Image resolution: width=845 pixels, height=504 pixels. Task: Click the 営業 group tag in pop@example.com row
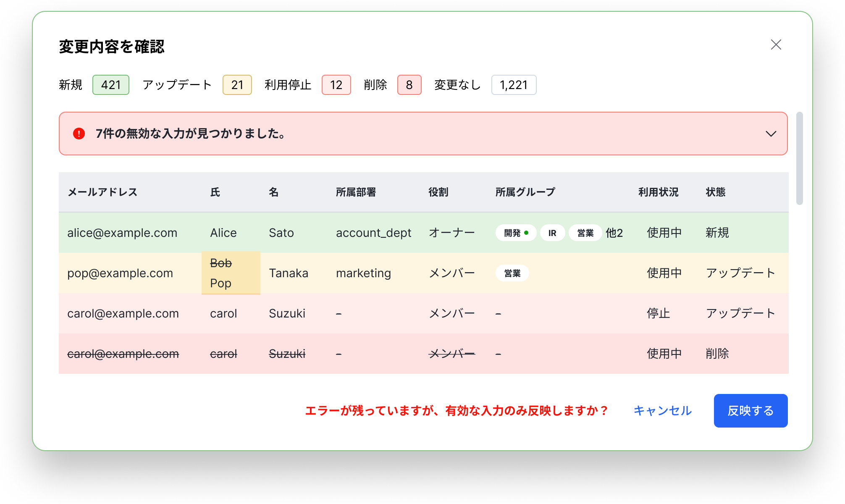point(512,273)
